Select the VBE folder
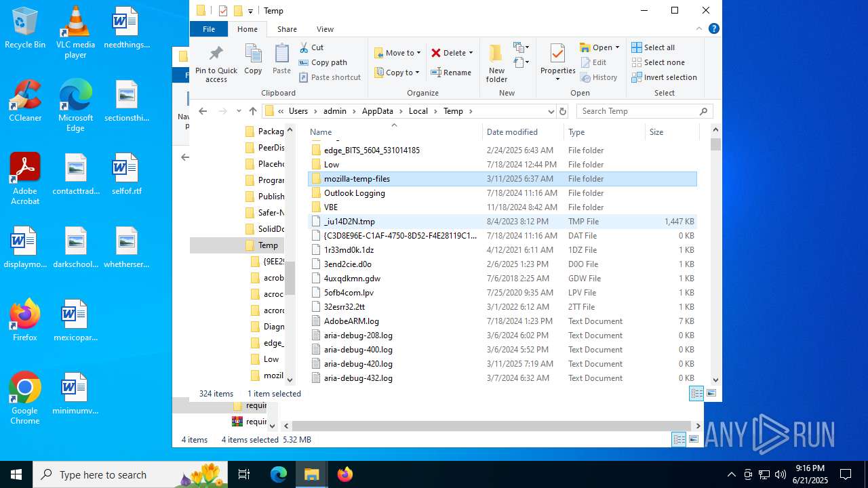 (x=502, y=207)
